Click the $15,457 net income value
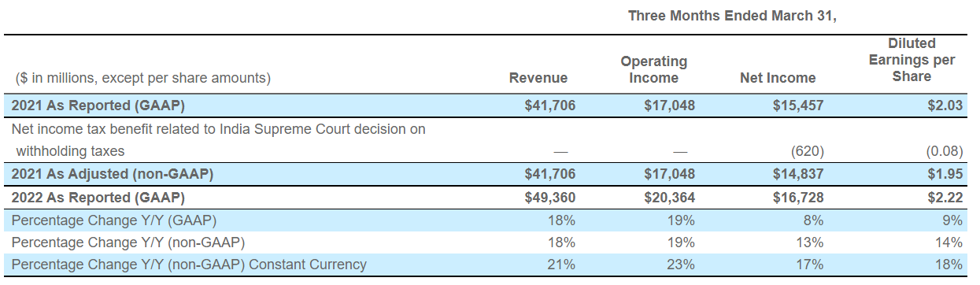This screenshot has height=285, width=980. [x=798, y=105]
